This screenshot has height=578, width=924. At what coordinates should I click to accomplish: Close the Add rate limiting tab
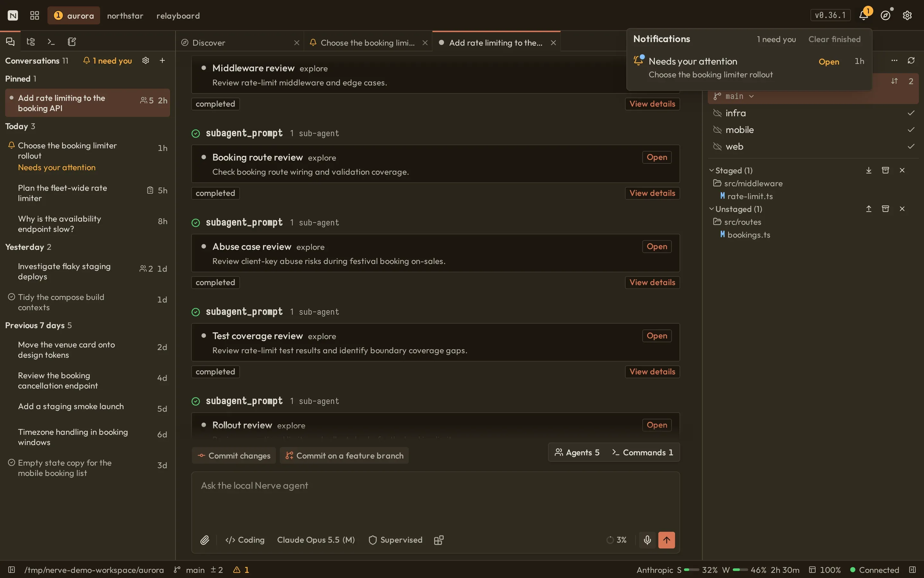pyautogui.click(x=553, y=43)
